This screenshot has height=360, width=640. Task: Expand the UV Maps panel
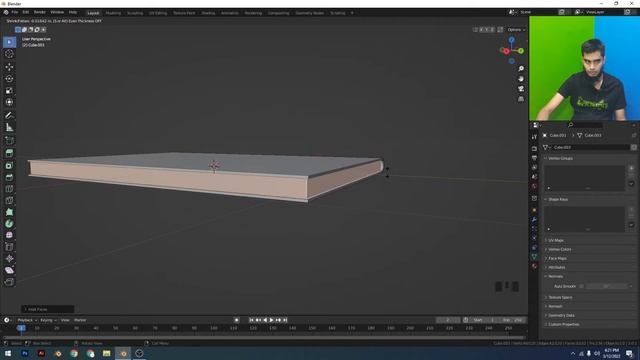tap(556, 240)
